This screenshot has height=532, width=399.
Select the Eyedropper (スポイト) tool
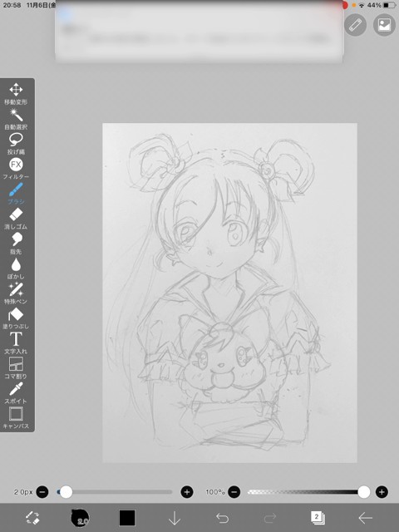click(x=16, y=393)
